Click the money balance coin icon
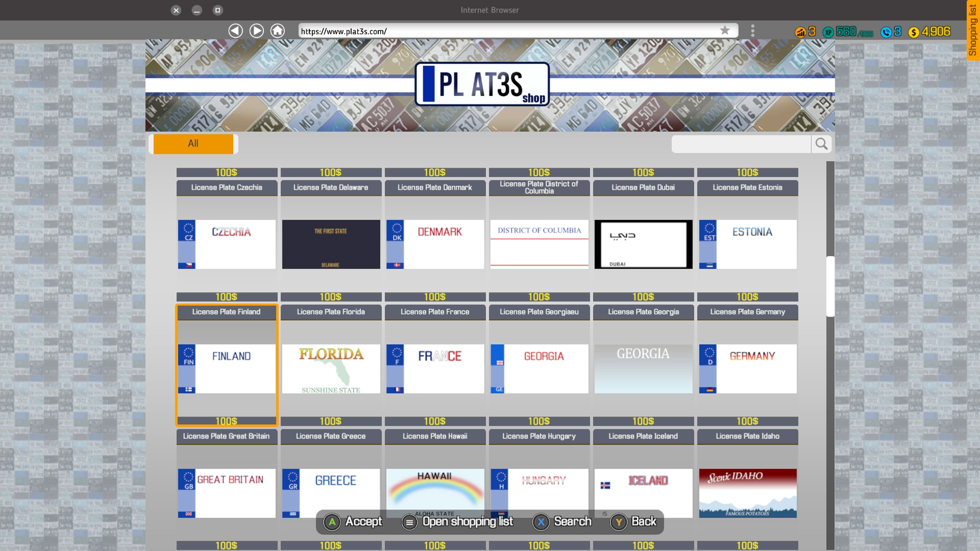 point(913,32)
